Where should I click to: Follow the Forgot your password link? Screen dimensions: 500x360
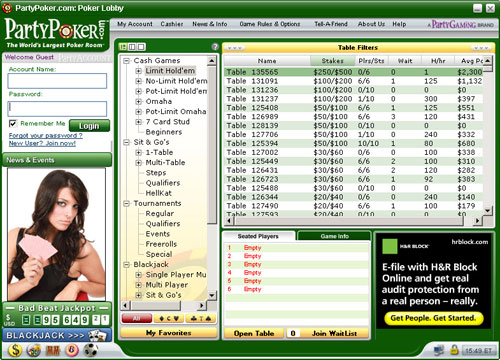click(46, 135)
